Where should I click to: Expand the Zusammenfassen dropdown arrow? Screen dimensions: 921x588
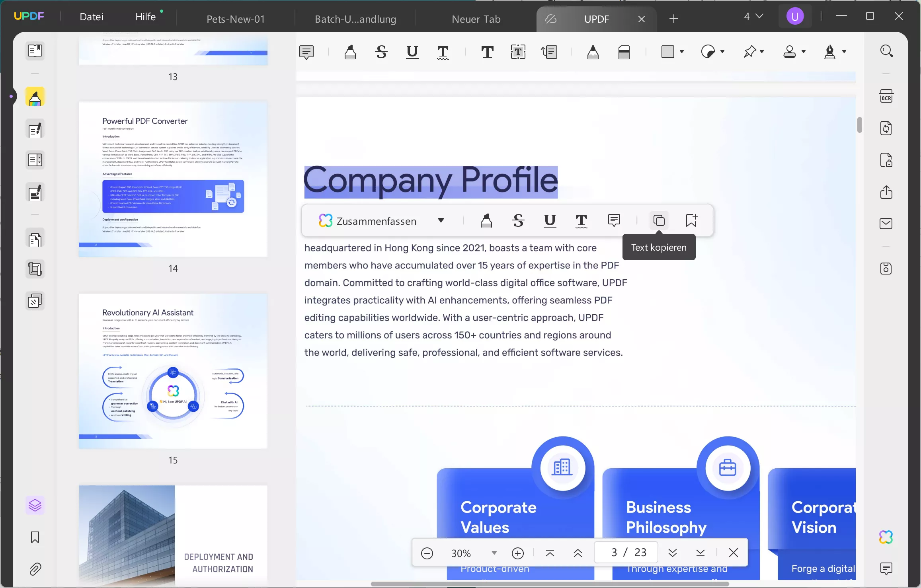441,220
